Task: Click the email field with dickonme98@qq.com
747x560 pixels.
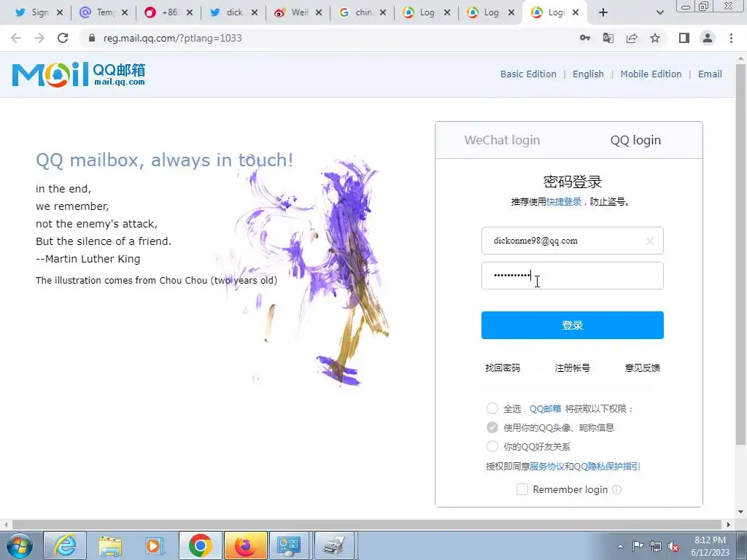Action: pos(572,241)
